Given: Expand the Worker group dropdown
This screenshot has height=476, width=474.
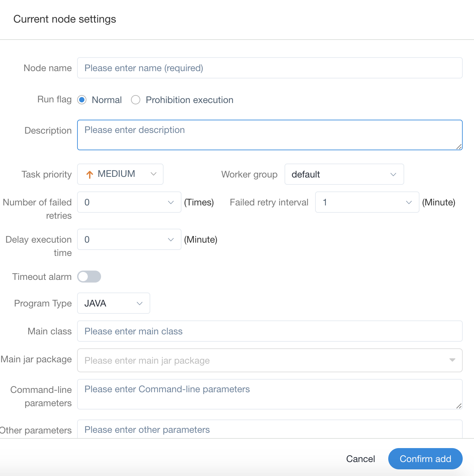Looking at the screenshot, I should (x=344, y=174).
